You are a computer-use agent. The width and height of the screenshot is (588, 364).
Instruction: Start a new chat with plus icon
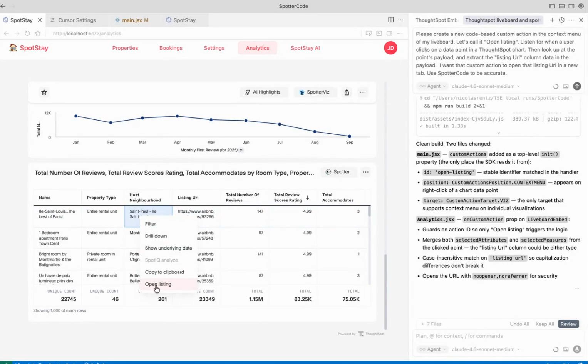coord(552,20)
